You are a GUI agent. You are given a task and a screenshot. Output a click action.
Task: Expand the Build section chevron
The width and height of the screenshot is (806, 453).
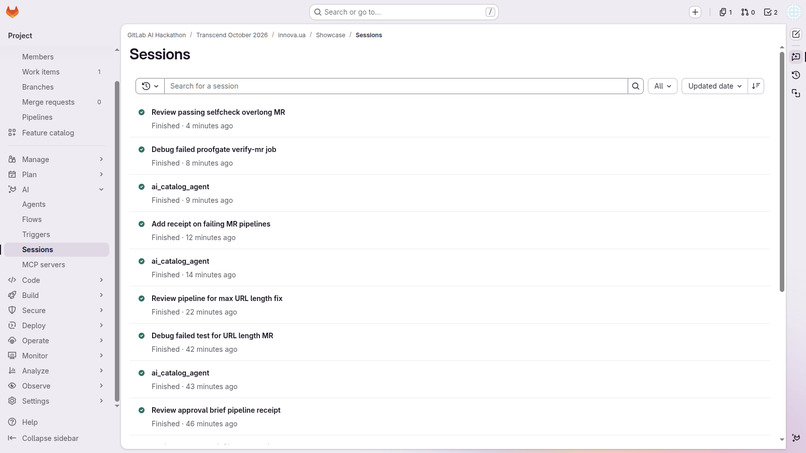(x=101, y=295)
